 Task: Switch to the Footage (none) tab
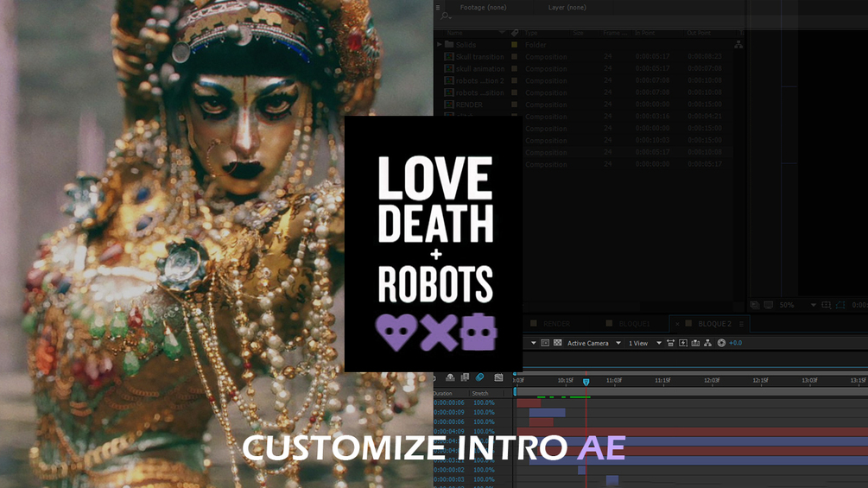[483, 8]
